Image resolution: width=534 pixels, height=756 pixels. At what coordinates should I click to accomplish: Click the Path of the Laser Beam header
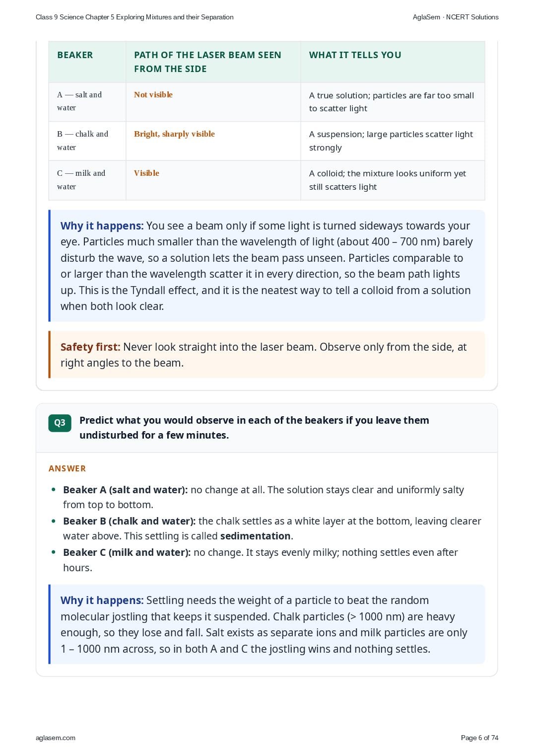click(207, 62)
